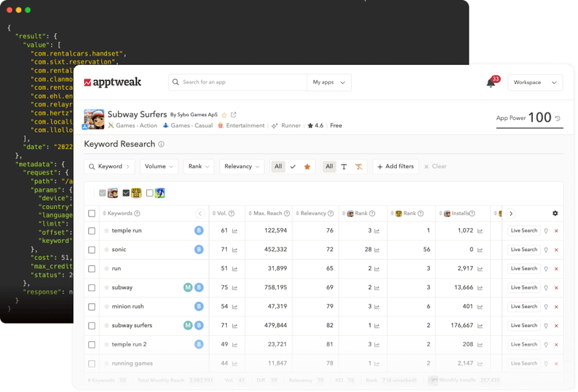Open the My apps menu
The height and width of the screenshot is (392, 578).
coord(329,82)
